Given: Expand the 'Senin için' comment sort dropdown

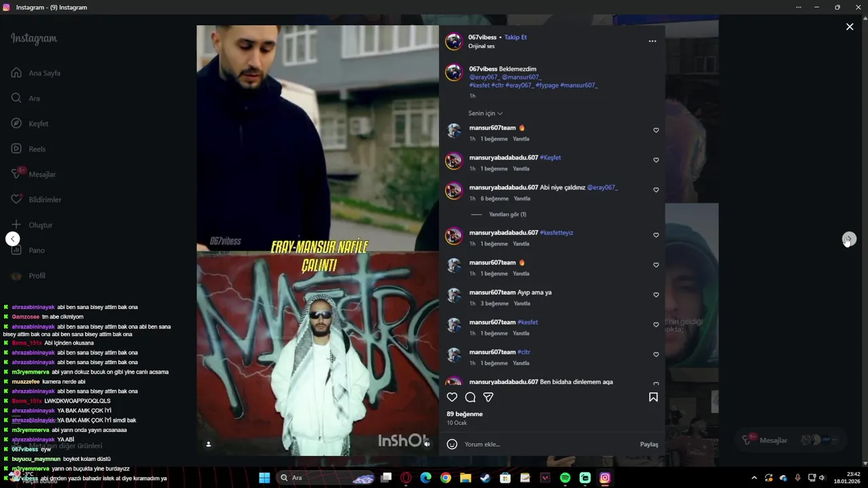Looking at the screenshot, I should [x=486, y=113].
